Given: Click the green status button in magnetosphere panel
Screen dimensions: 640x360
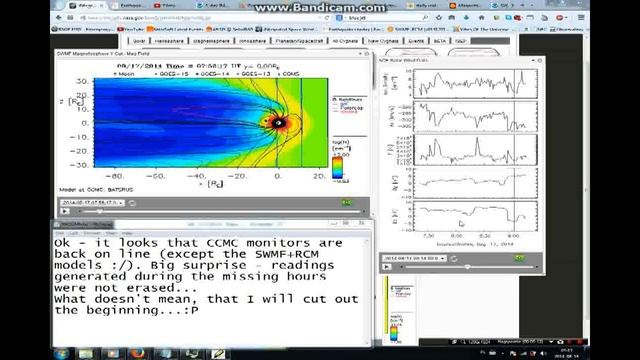Looking at the screenshot, I should tap(346, 202).
